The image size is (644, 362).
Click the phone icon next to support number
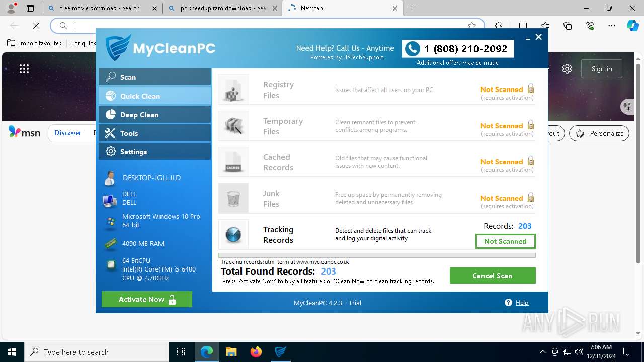(x=413, y=49)
